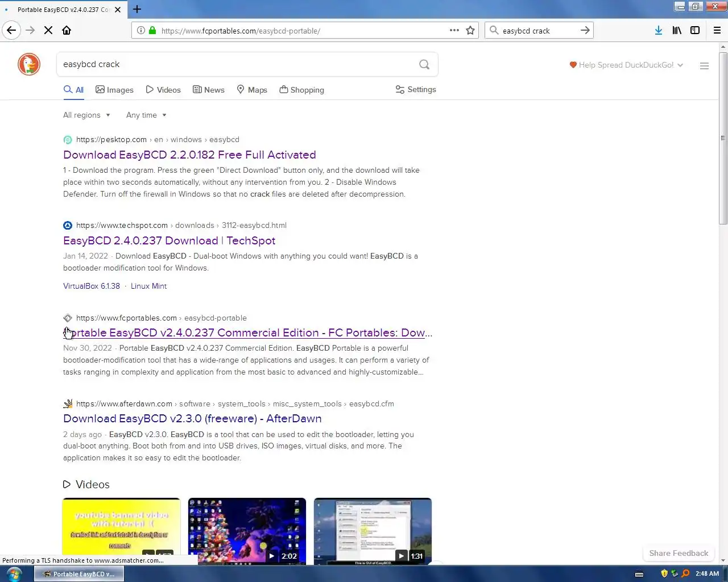Open the Linux Mint sublink
728x582 pixels.
click(148, 286)
